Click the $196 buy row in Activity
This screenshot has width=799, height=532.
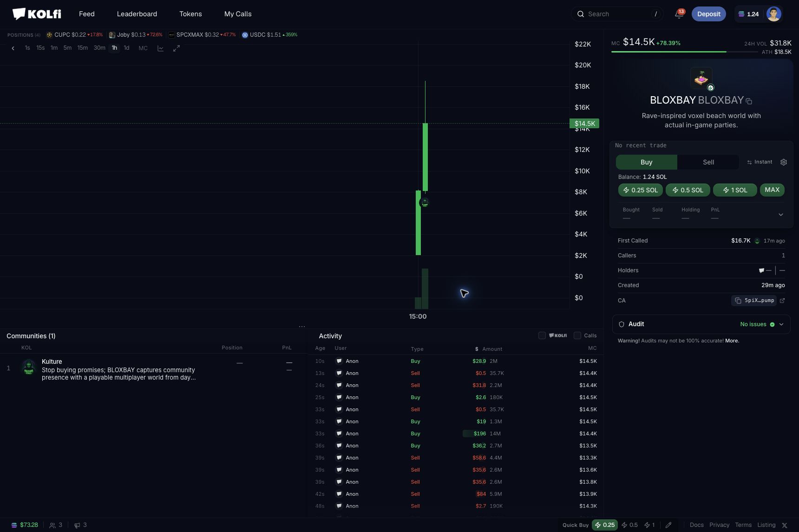point(456,433)
